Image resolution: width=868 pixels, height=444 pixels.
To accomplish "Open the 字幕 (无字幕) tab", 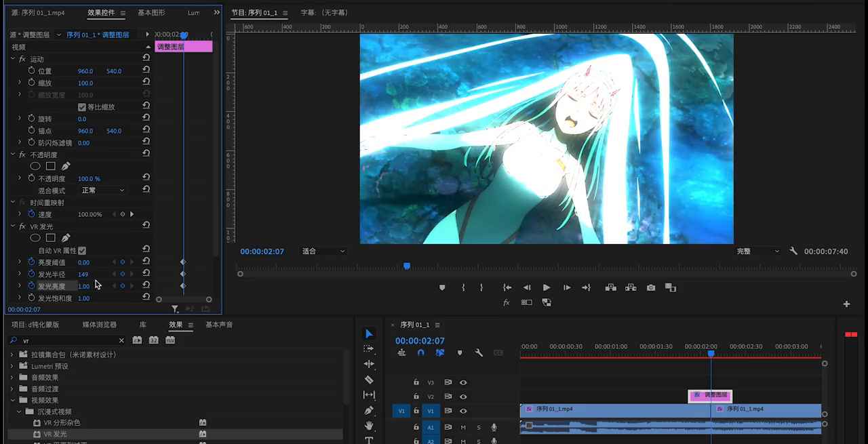I will pyautogui.click(x=324, y=13).
